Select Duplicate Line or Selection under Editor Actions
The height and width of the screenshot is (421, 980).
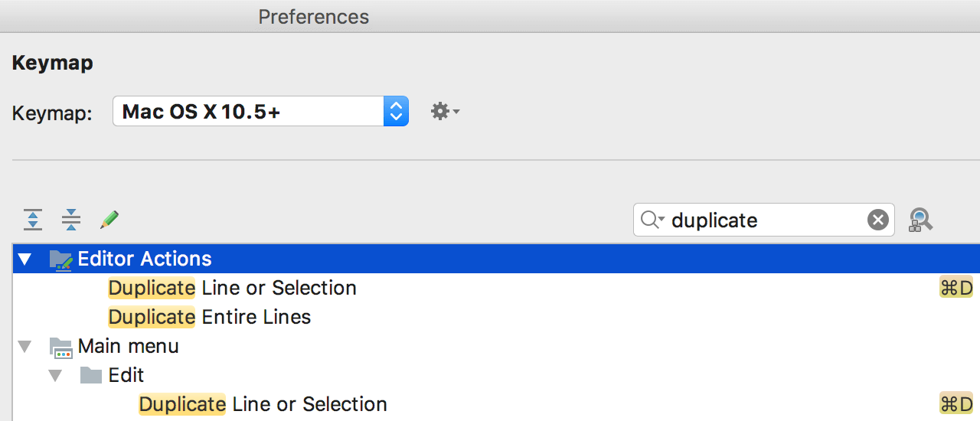(232, 288)
